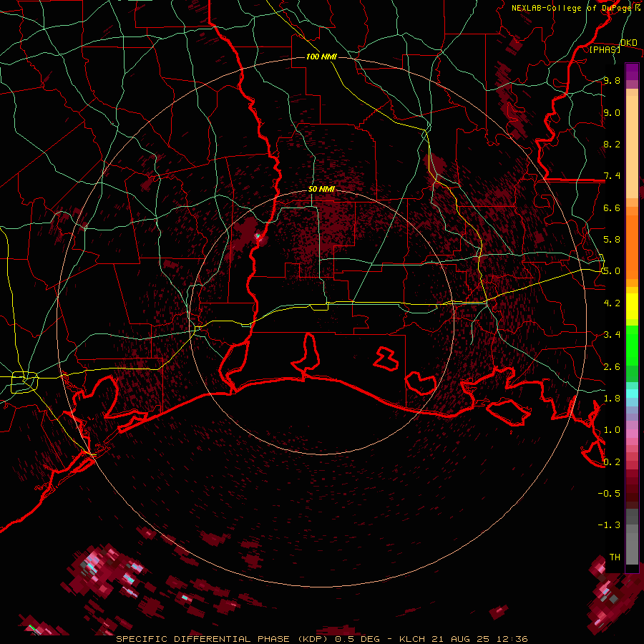Click the 0.5 DEG elevation text in caption

click(x=356, y=639)
